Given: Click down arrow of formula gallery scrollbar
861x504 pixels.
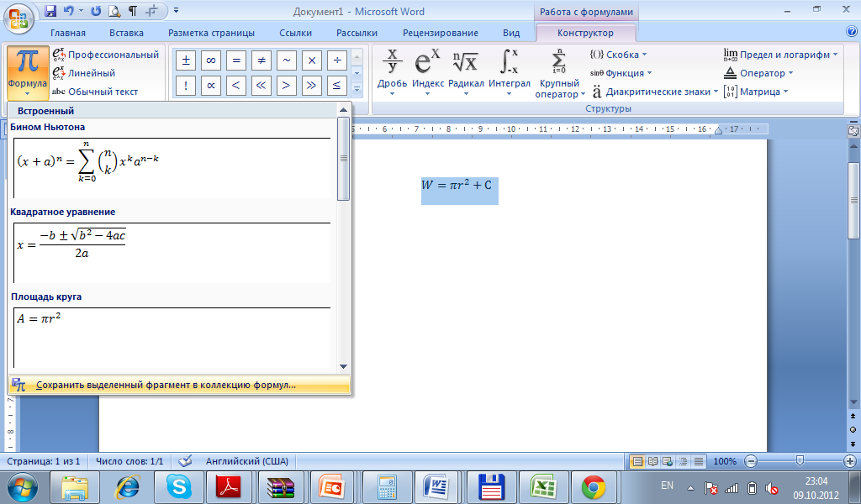Looking at the screenshot, I should [343, 366].
